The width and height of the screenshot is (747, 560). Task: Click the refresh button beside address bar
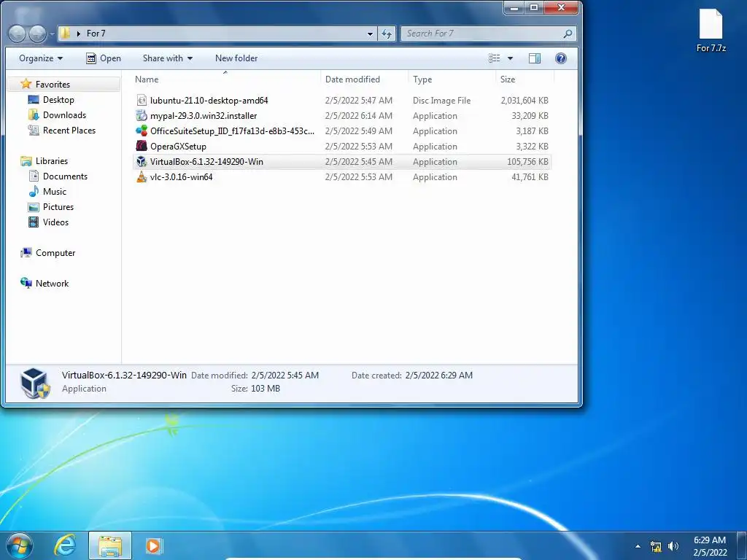point(387,34)
